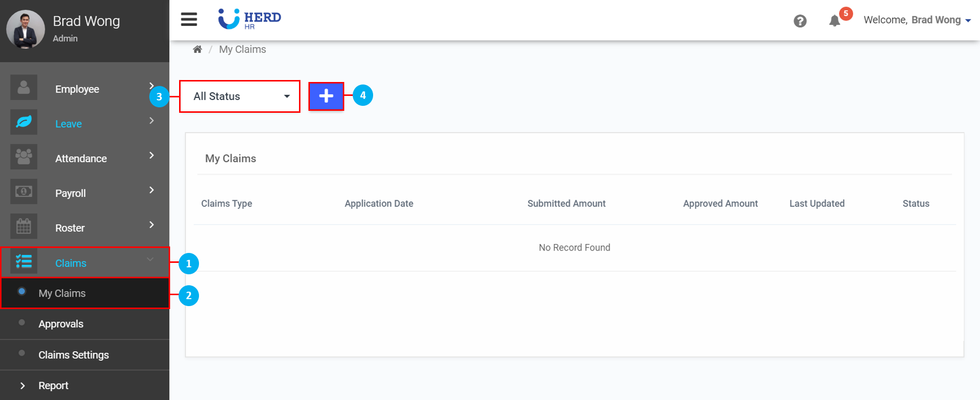The height and width of the screenshot is (400, 980).
Task: Click the Roster calendar icon
Action: click(24, 226)
